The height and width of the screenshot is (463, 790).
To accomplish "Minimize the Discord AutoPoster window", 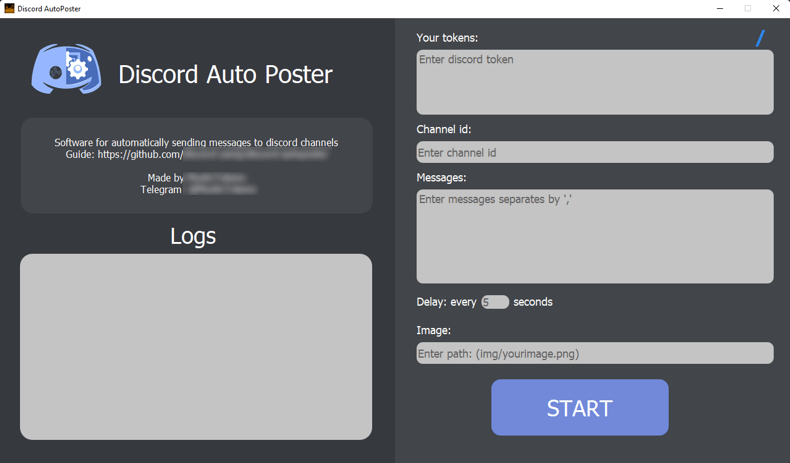I will point(720,8).
